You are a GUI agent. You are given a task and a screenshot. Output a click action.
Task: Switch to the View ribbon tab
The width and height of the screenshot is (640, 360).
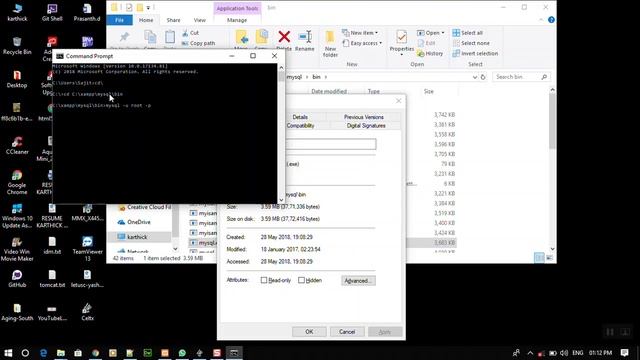tap(200, 20)
